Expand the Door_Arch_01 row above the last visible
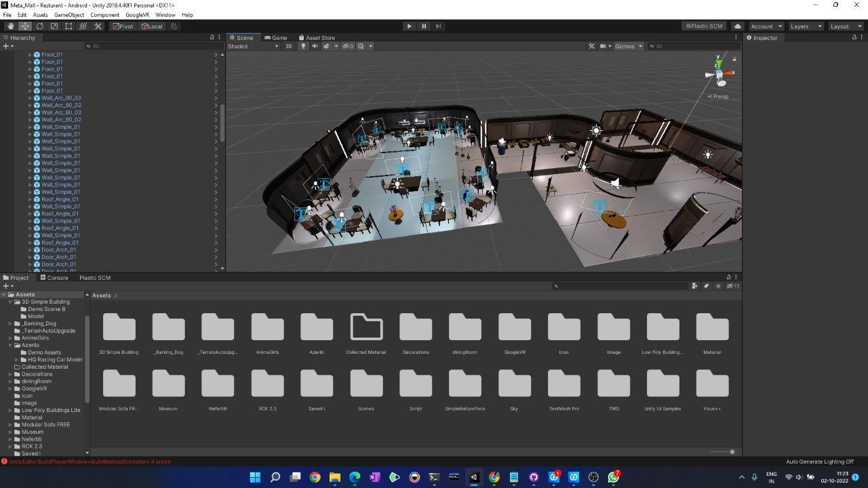The image size is (868, 488). (30, 264)
